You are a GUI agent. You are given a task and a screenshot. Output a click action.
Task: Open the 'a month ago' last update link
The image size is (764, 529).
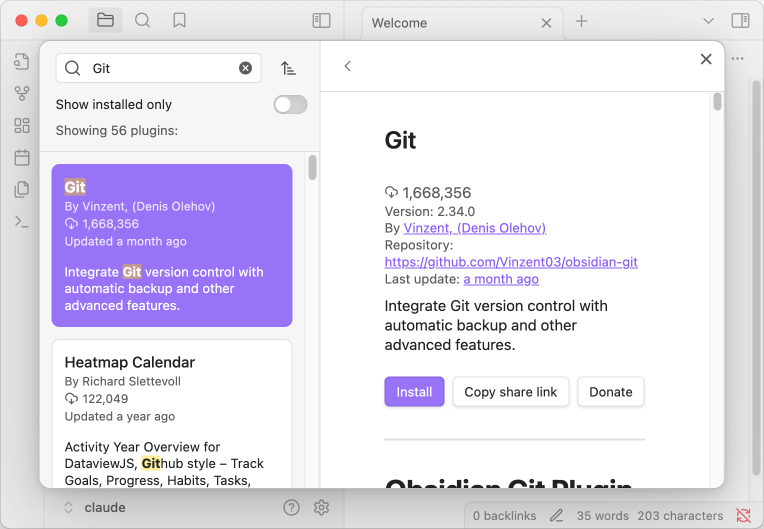click(501, 279)
